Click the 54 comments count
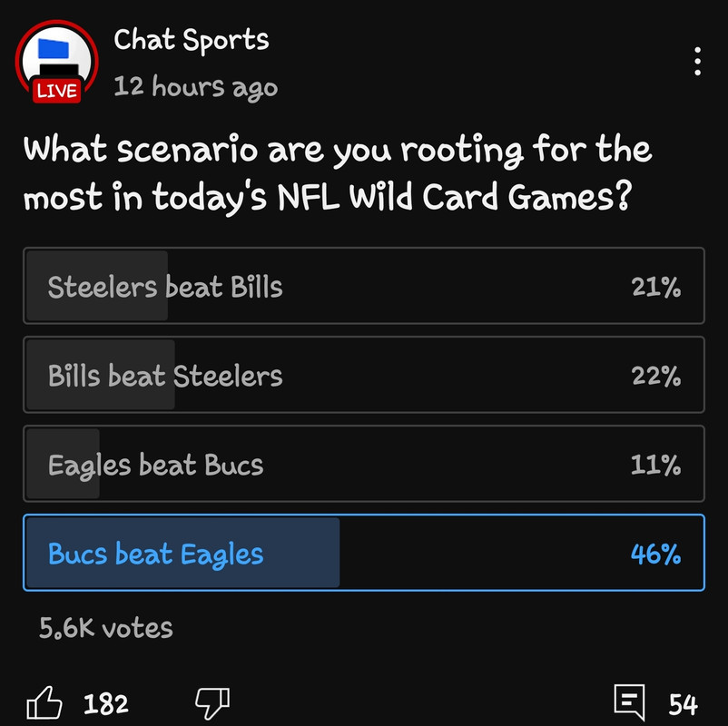Screen dimensions: 728x726 point(684,703)
